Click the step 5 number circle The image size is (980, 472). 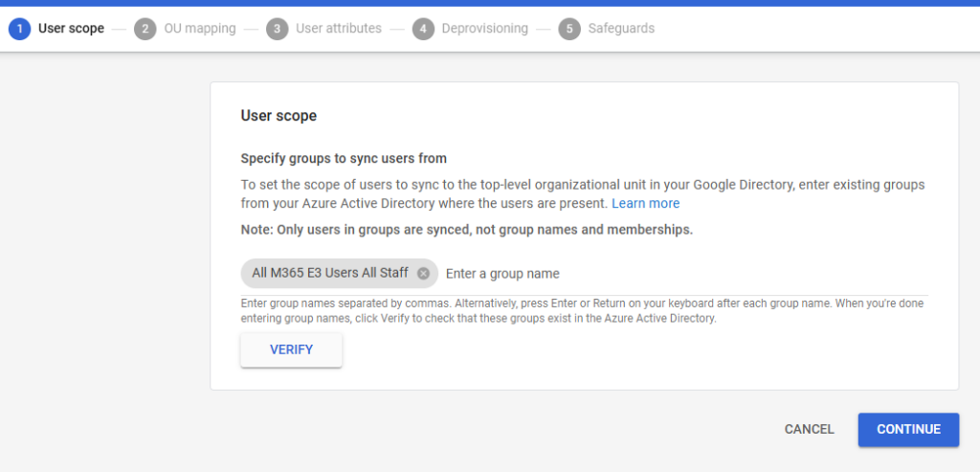click(569, 29)
